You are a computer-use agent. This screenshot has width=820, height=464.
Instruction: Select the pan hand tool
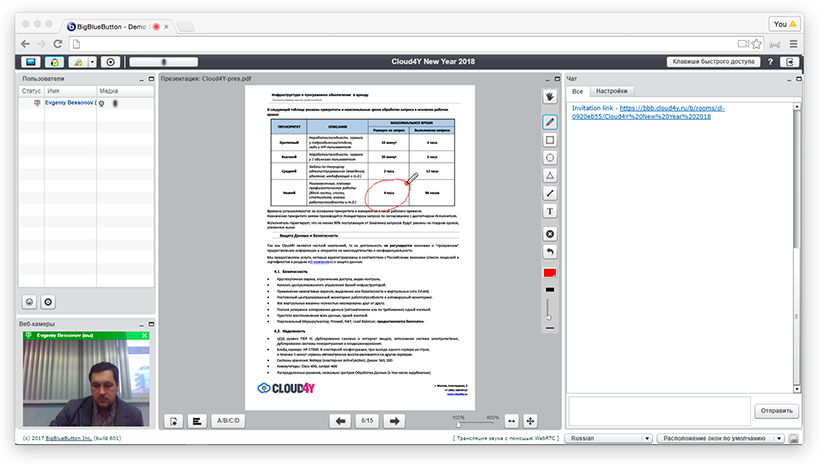click(x=550, y=96)
